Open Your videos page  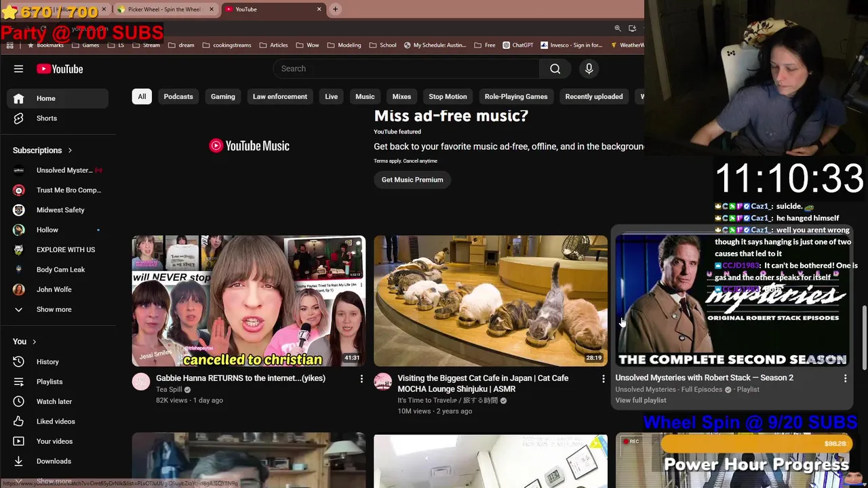tap(58, 441)
